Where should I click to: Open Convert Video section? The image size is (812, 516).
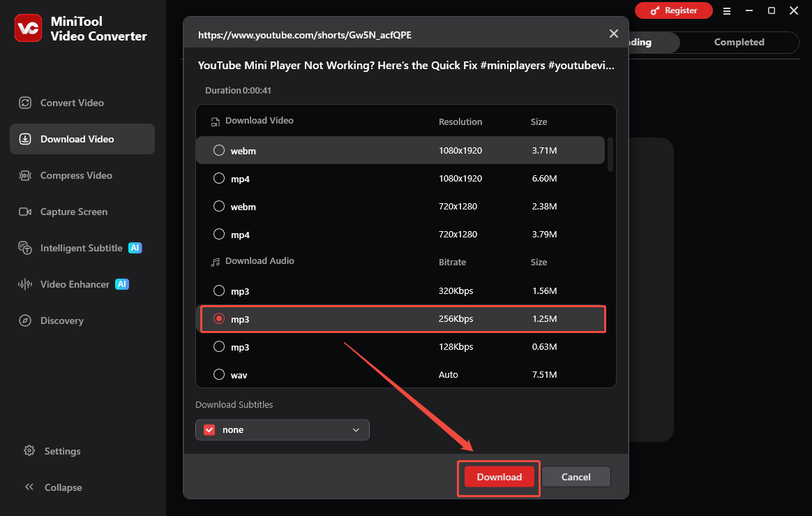(82, 103)
